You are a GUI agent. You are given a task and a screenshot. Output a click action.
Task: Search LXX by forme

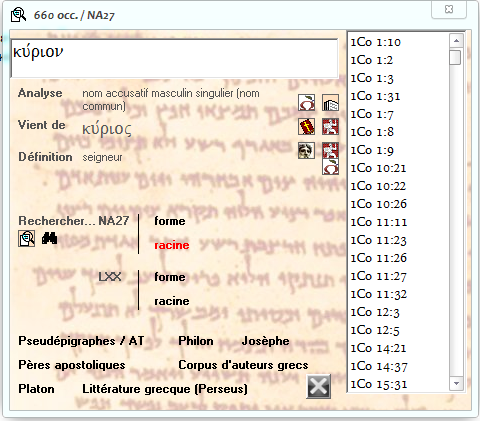(170, 277)
